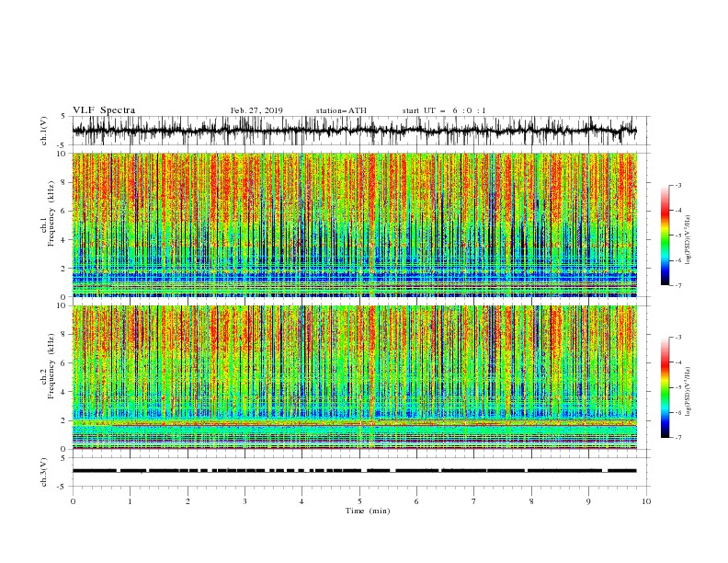Click the ch.2 PSD color scale bar
This screenshot has height=563, width=728.
click(665, 387)
